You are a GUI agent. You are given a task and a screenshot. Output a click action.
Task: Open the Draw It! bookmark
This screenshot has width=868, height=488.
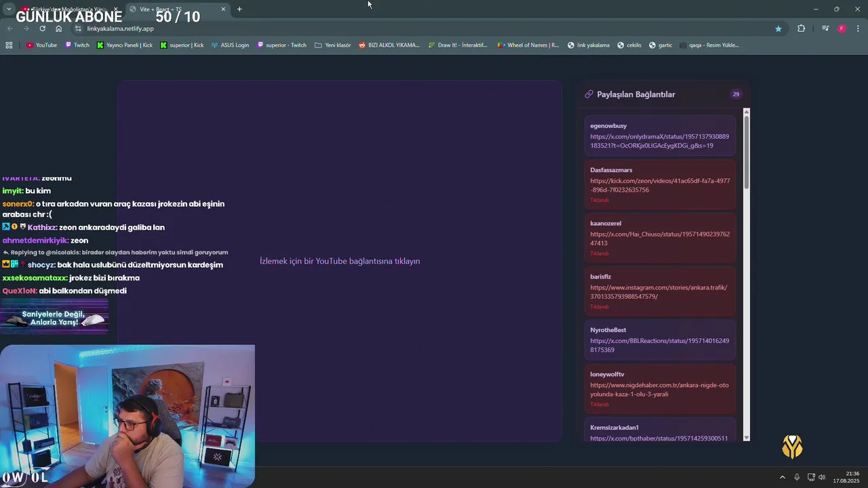pyautogui.click(x=458, y=45)
